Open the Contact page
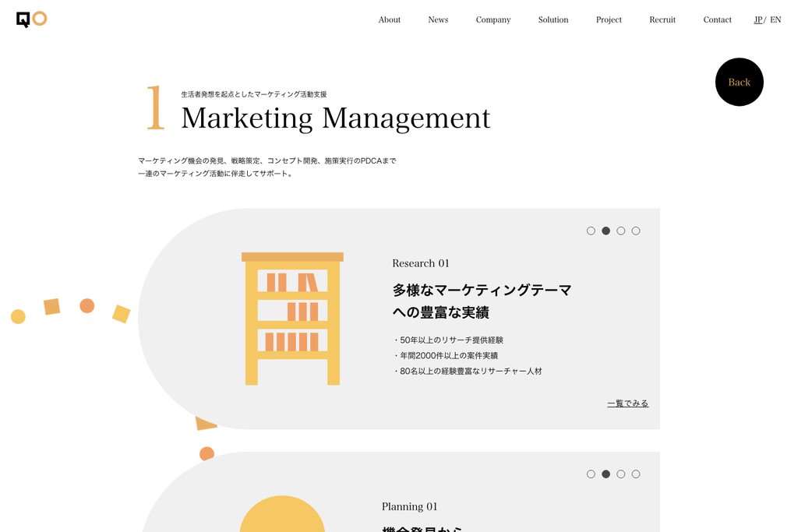798x532 pixels. (717, 19)
